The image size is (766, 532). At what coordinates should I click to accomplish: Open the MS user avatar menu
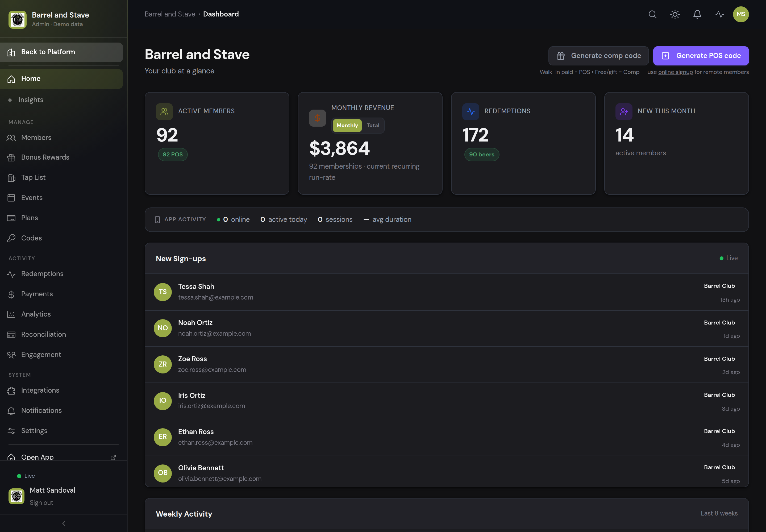(x=741, y=14)
